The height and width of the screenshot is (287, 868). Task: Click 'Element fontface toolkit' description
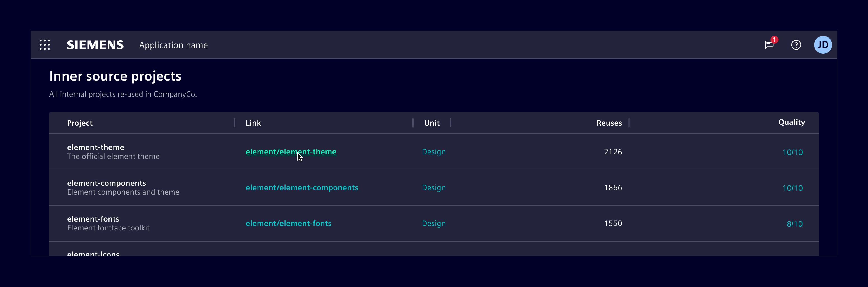click(108, 228)
